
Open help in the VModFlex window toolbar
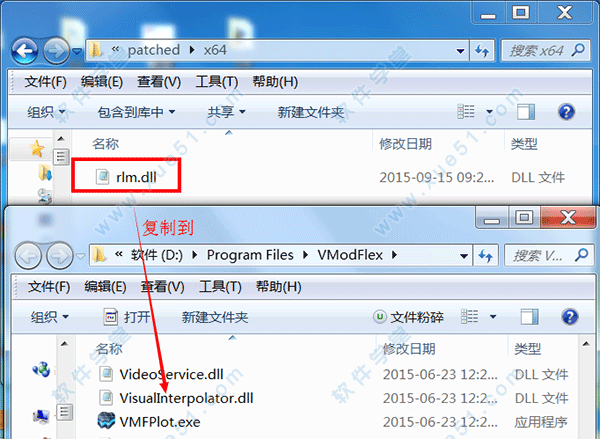[x=570, y=317]
